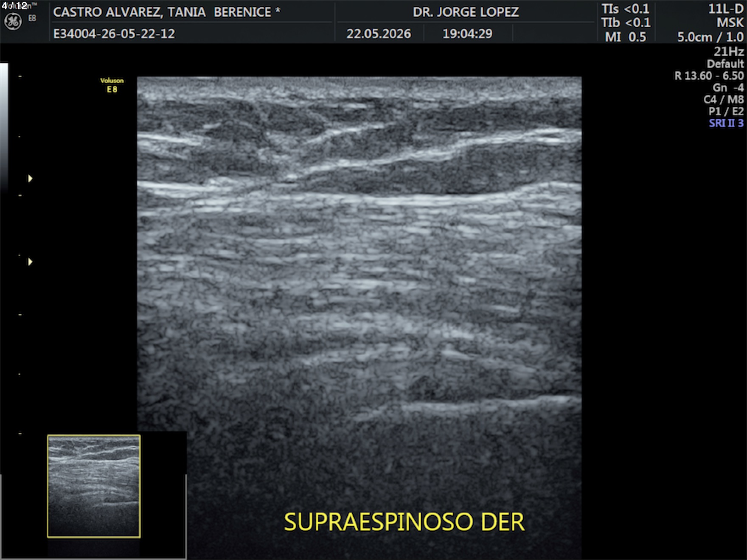747x560 pixels.
Task: Click the 4 / 12 image counter
Action: coord(14,6)
